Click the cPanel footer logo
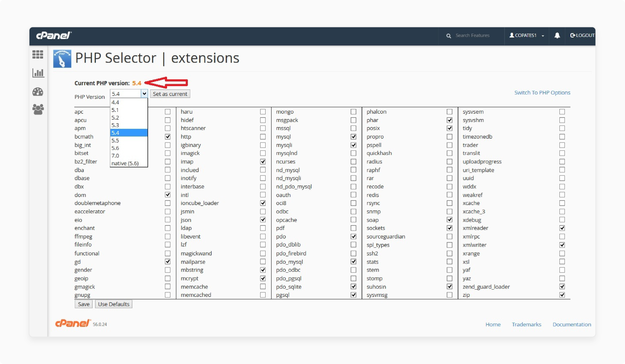 click(73, 323)
